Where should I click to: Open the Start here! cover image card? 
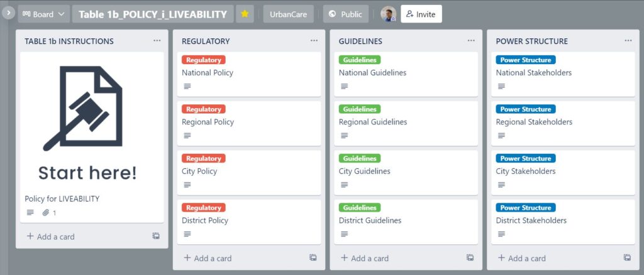click(x=92, y=137)
